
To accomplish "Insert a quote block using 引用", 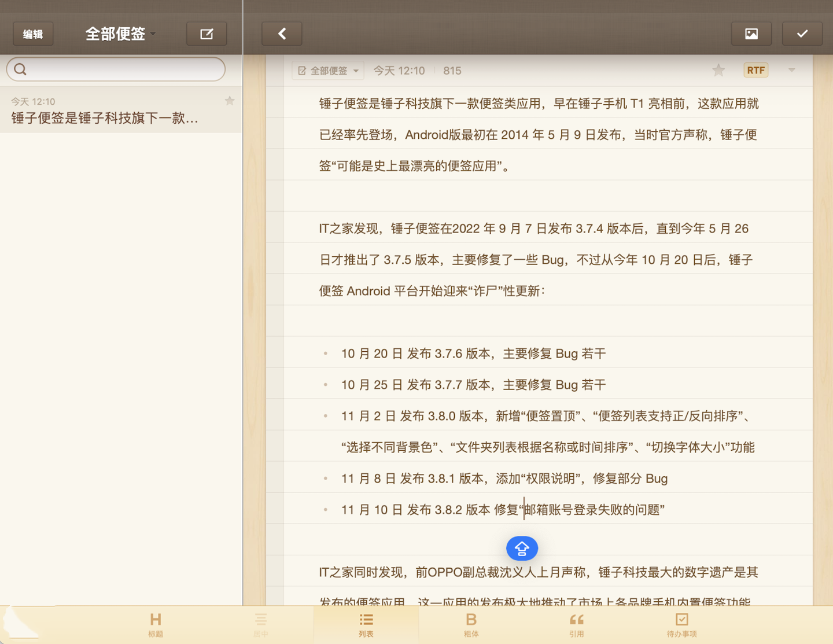I will click(576, 624).
